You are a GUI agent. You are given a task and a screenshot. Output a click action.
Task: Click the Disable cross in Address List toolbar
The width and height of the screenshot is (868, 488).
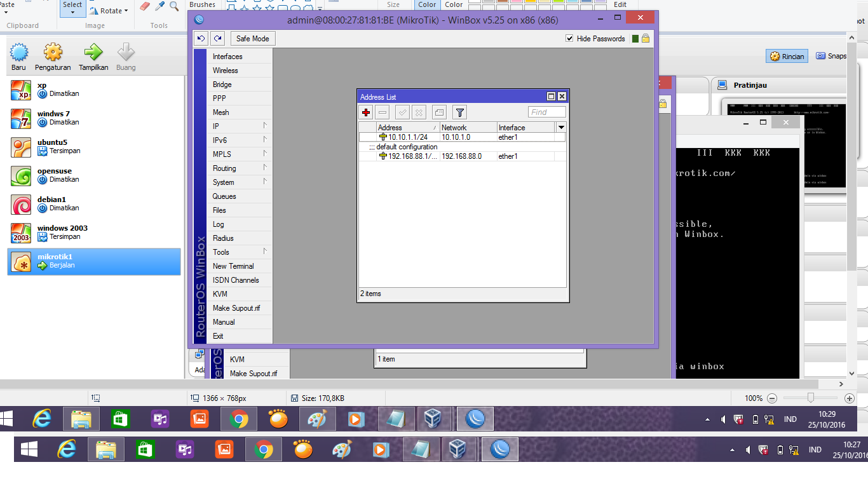[419, 112]
